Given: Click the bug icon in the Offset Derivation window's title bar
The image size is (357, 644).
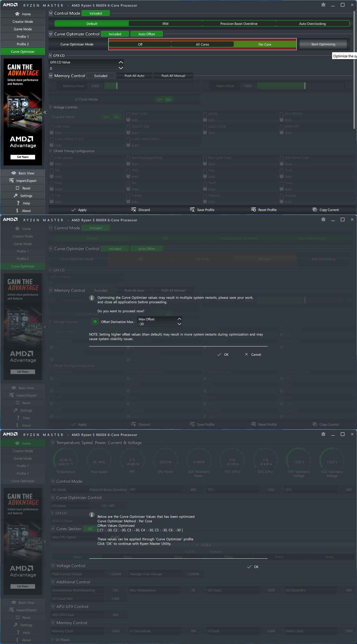Looking at the screenshot, I should [323, 219].
